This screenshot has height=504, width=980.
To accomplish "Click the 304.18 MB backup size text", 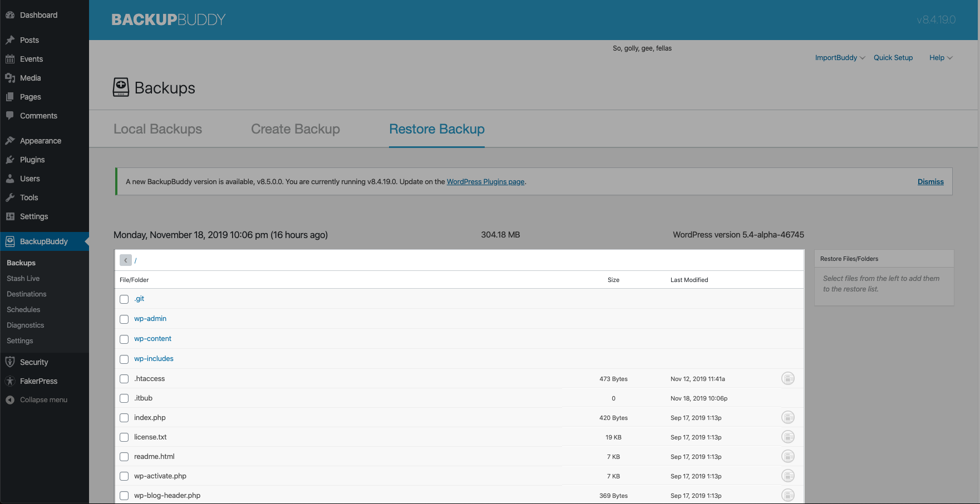I will [x=500, y=235].
